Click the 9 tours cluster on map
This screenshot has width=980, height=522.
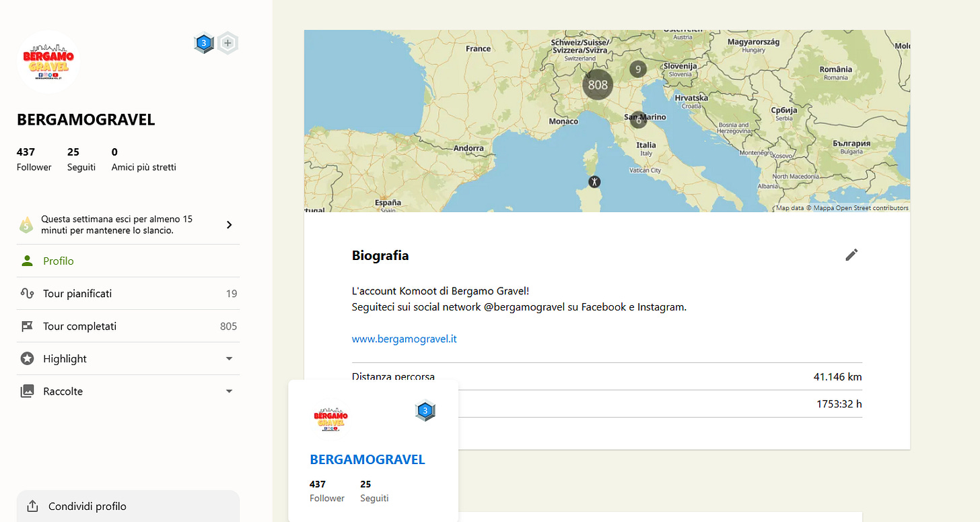(637, 69)
